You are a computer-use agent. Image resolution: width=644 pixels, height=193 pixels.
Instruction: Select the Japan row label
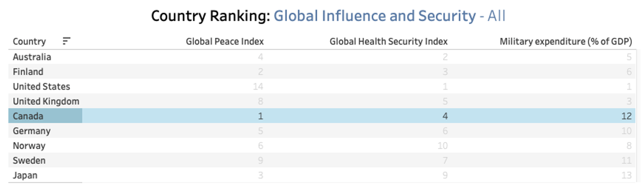pos(25,175)
